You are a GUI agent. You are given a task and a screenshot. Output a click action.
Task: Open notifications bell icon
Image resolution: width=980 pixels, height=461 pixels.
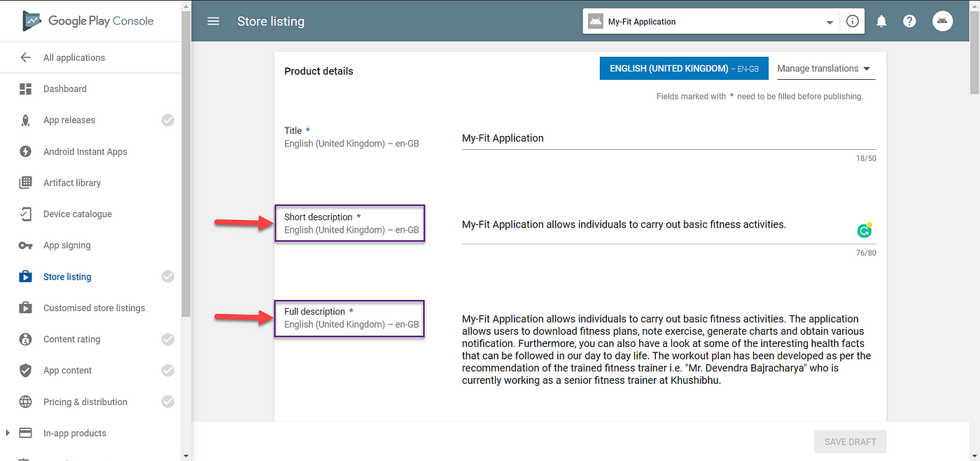(x=881, y=21)
